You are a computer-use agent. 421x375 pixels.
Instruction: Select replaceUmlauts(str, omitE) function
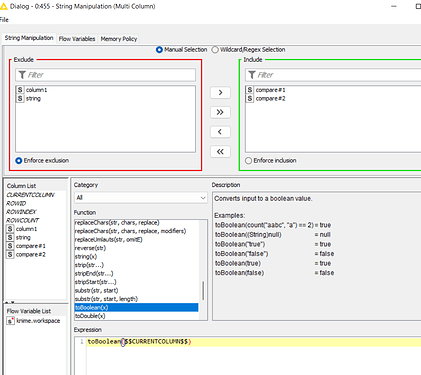point(109,240)
